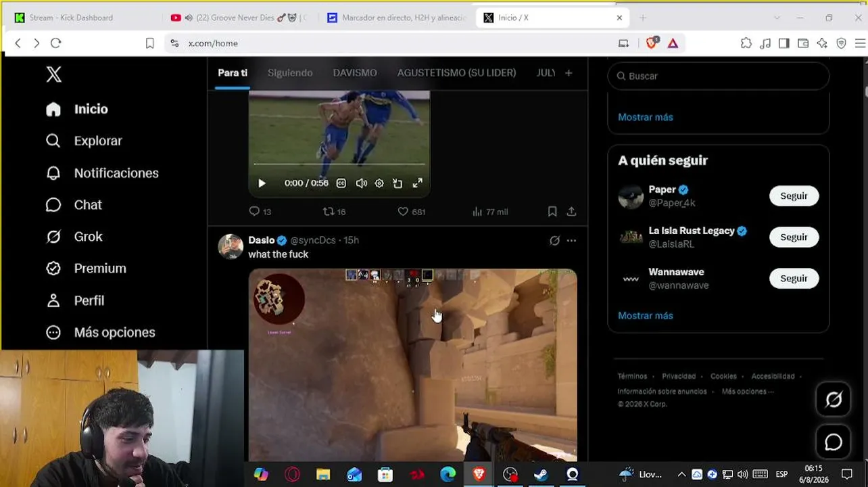Share the football video post
The width and height of the screenshot is (868, 487).
coord(571,212)
